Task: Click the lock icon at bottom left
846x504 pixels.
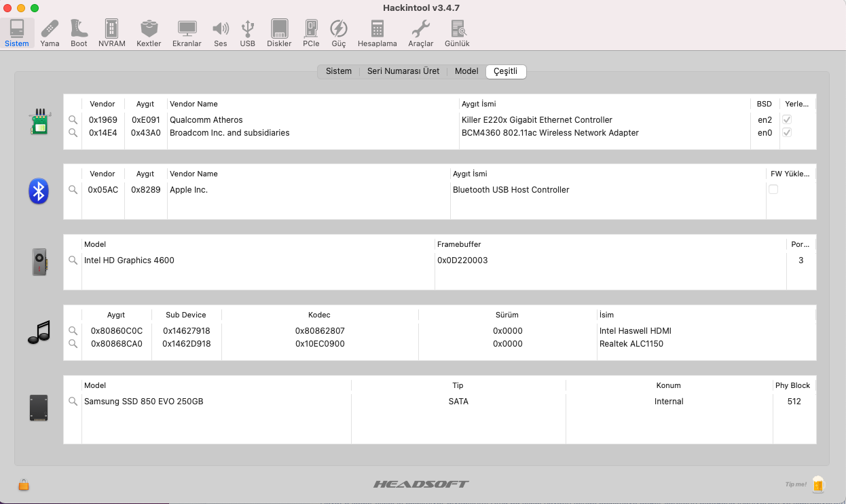Action: [24, 485]
